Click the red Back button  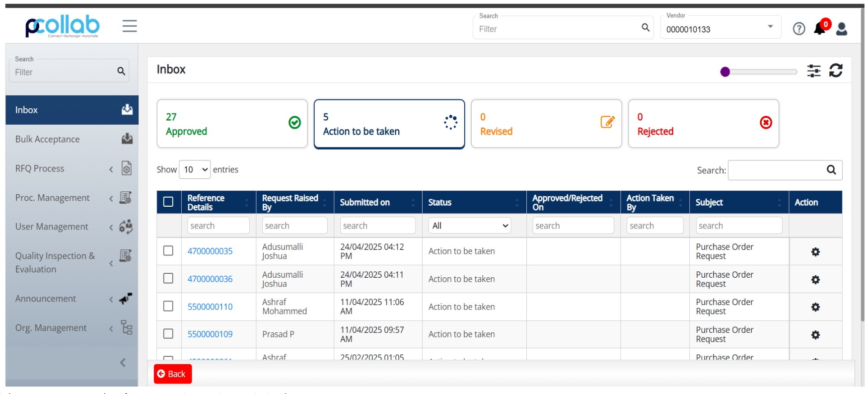(x=173, y=374)
